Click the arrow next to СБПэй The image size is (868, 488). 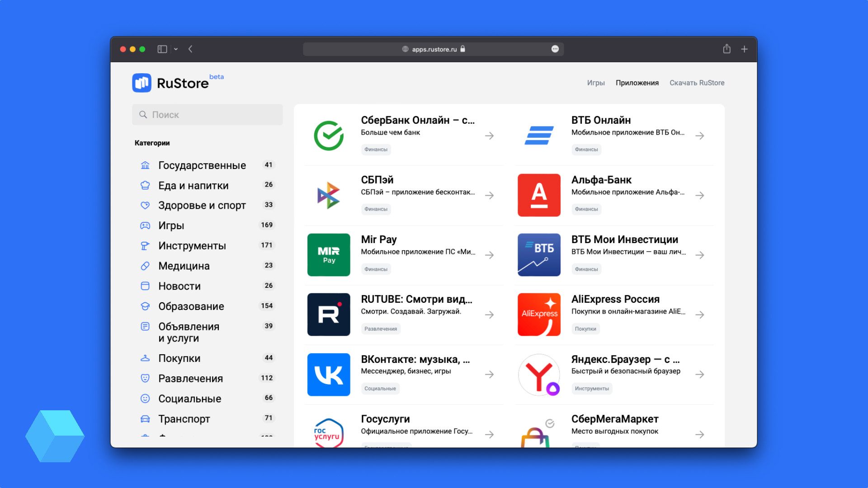(x=489, y=195)
